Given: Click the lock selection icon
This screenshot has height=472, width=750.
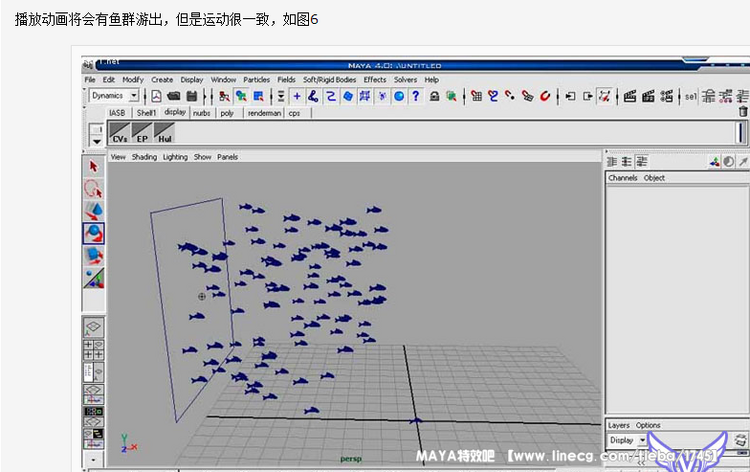Looking at the screenshot, I should coord(434,96).
